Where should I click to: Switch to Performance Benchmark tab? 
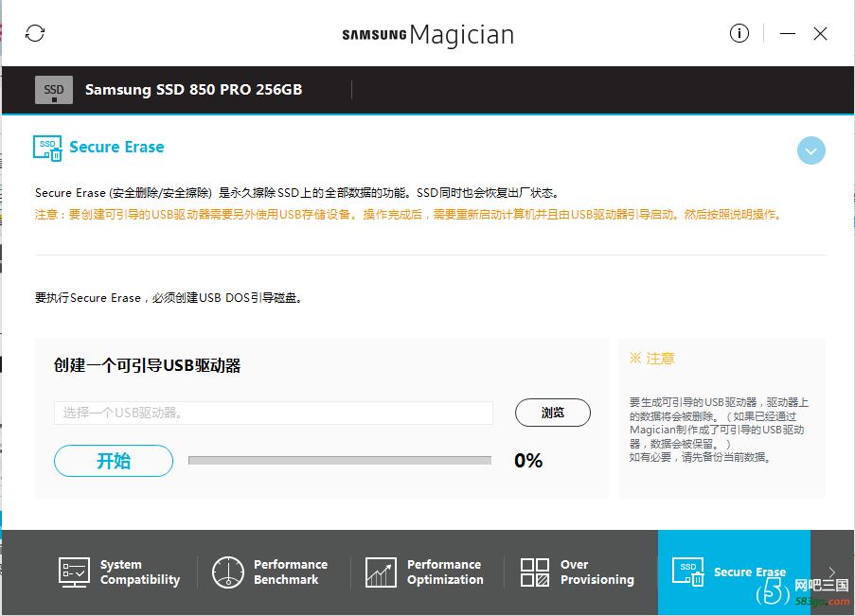[x=270, y=572]
